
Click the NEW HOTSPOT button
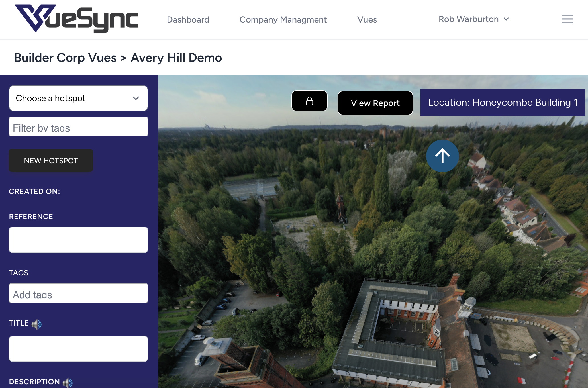click(x=51, y=160)
